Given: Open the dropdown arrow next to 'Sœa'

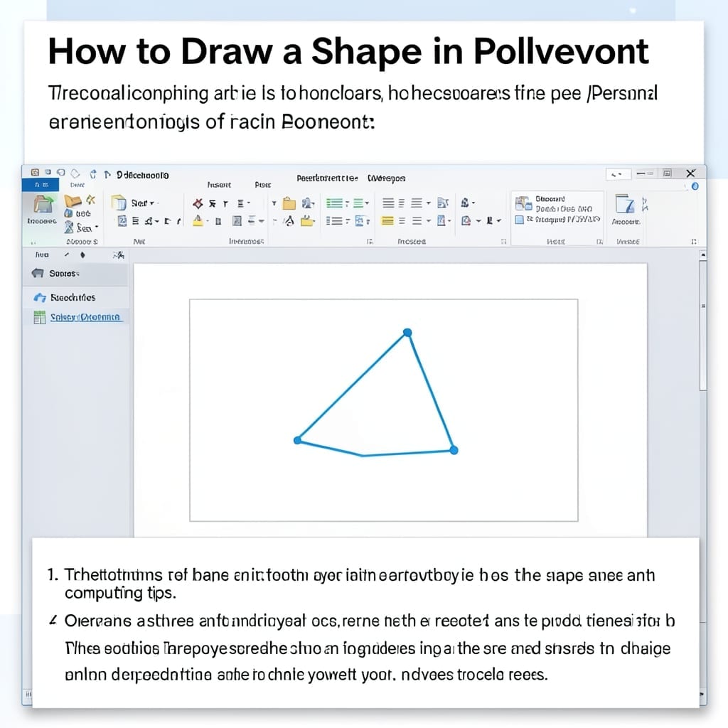Looking at the screenshot, I should click(x=97, y=227).
